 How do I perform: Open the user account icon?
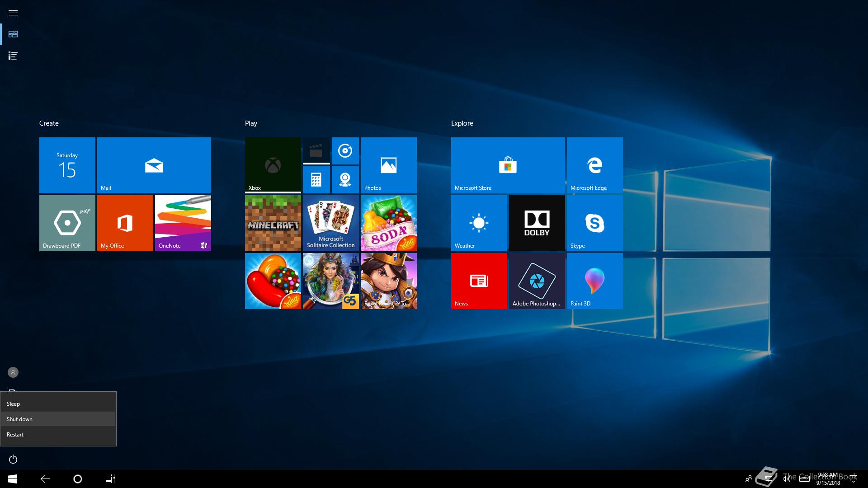[13, 372]
